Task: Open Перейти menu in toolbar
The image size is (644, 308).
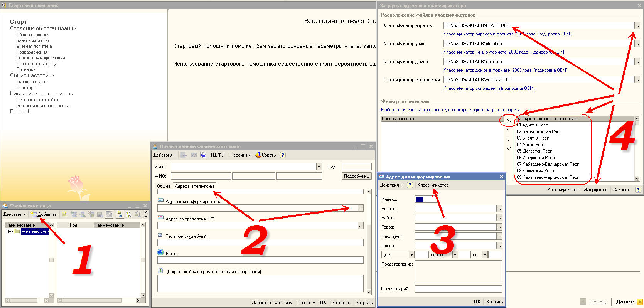Action: point(240,155)
